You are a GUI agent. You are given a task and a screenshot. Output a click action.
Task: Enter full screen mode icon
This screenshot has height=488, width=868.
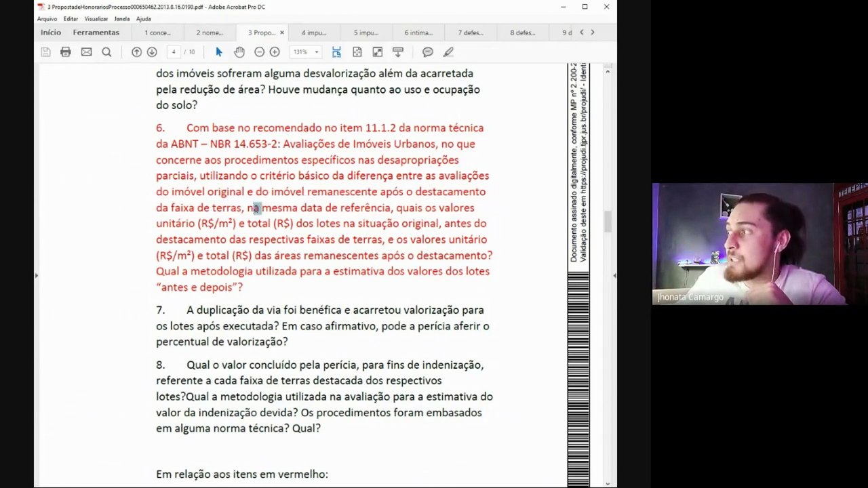click(378, 52)
